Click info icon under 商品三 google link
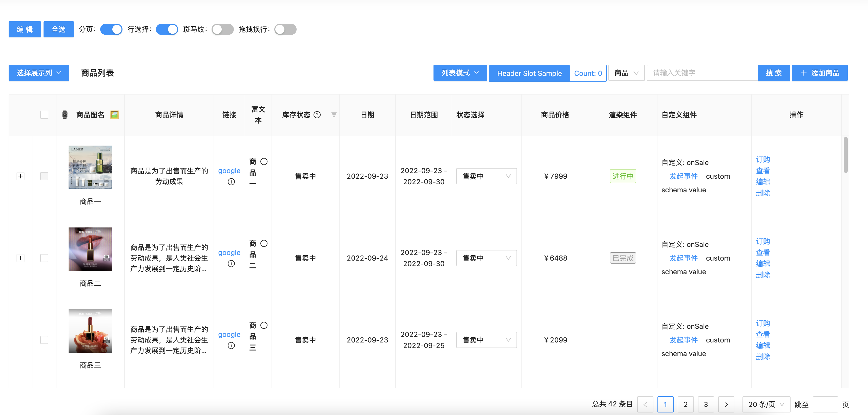868x415 pixels. tap(231, 345)
